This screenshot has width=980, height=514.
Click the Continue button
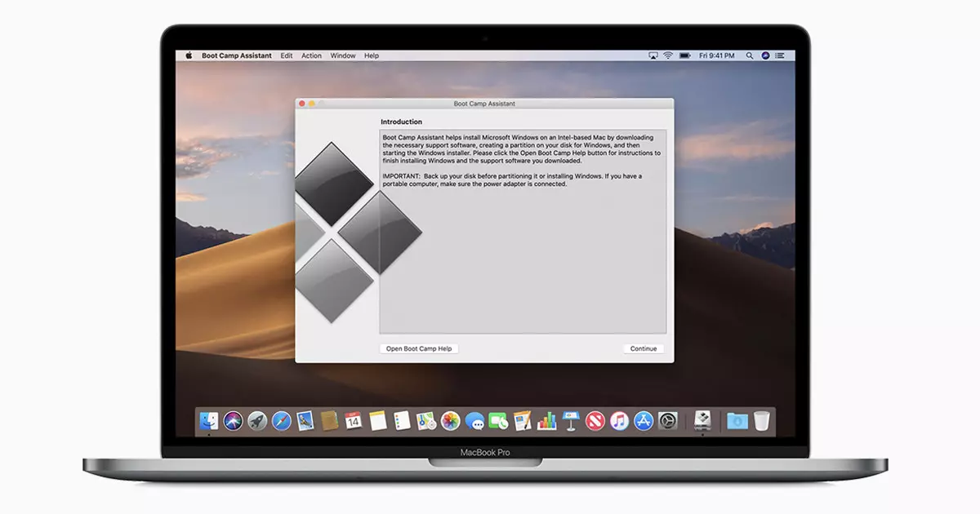[643, 348]
